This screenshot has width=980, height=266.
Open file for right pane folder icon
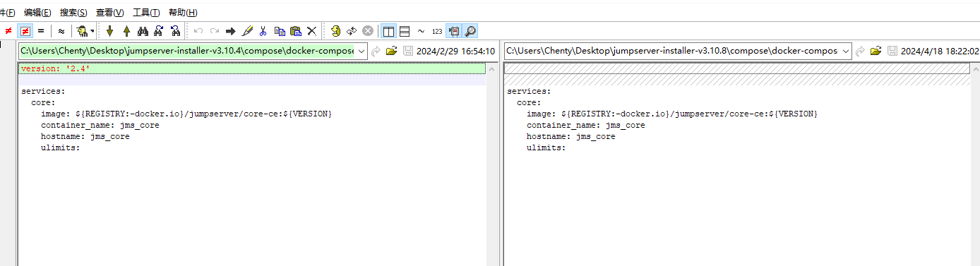(x=876, y=51)
